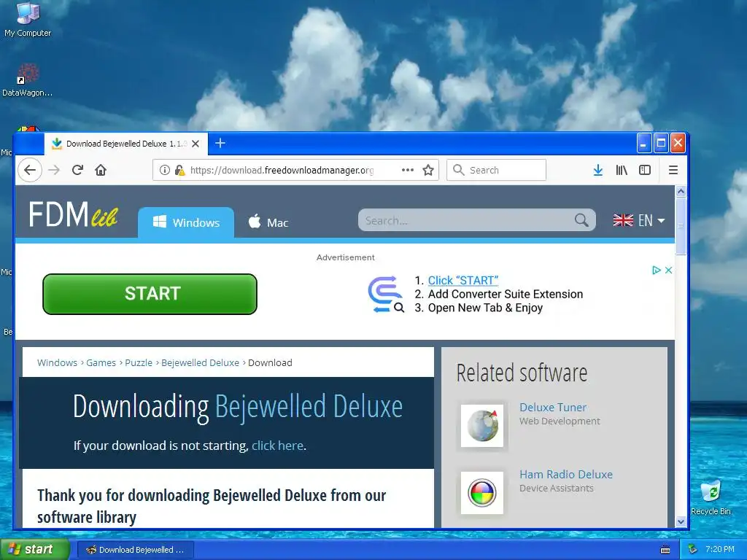Go back with the Firefox back arrow
The height and width of the screenshot is (560, 747).
coord(30,170)
